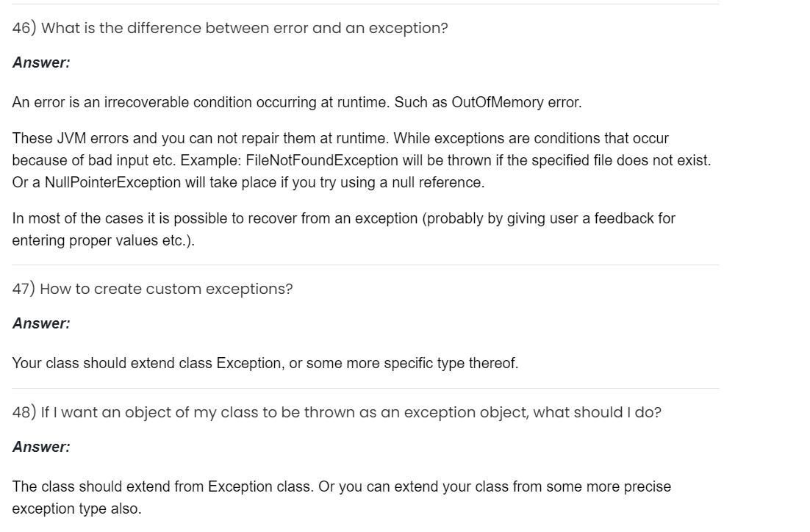Click the Answer label under question 48
The width and height of the screenshot is (810, 532).
click(41, 447)
